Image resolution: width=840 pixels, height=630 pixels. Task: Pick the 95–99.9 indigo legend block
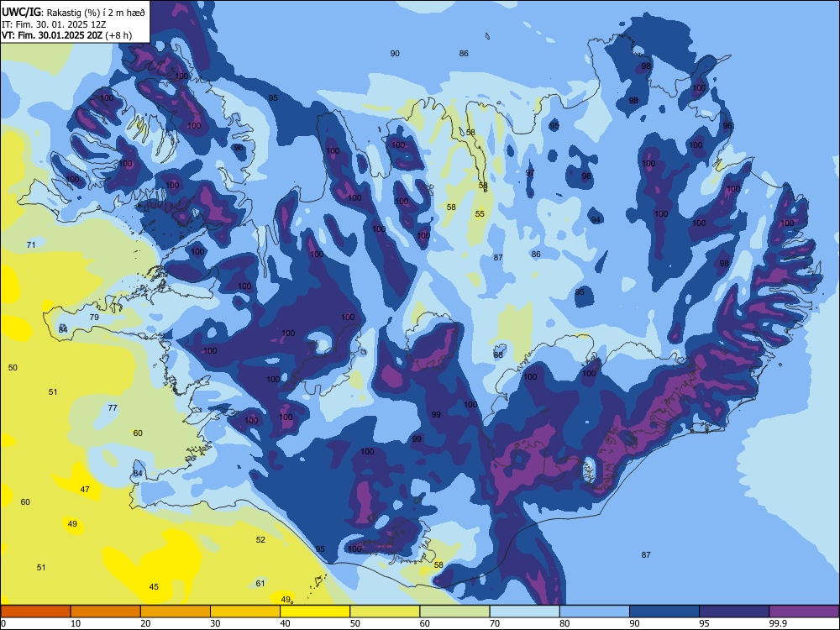(734, 612)
